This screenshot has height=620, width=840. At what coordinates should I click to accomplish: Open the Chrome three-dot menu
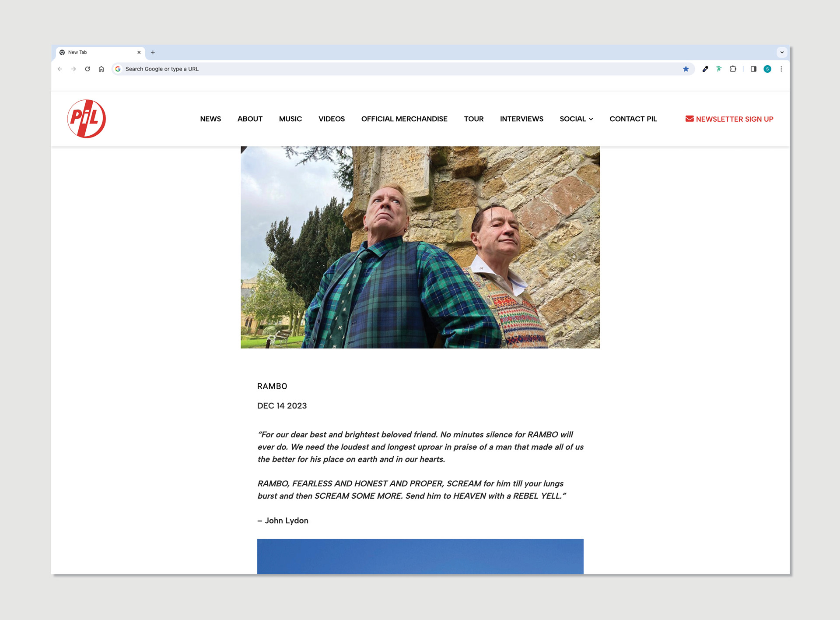coord(781,69)
